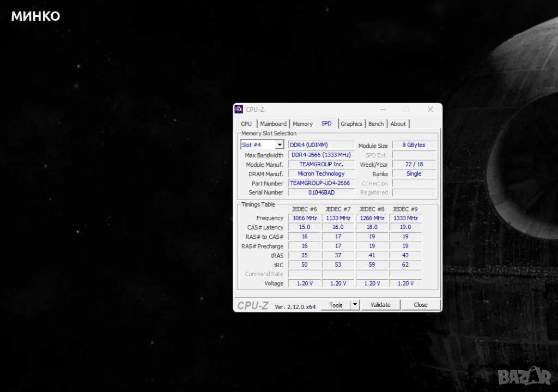
Task: Open the Slot #4 dropdown
Action: pyautogui.click(x=279, y=145)
